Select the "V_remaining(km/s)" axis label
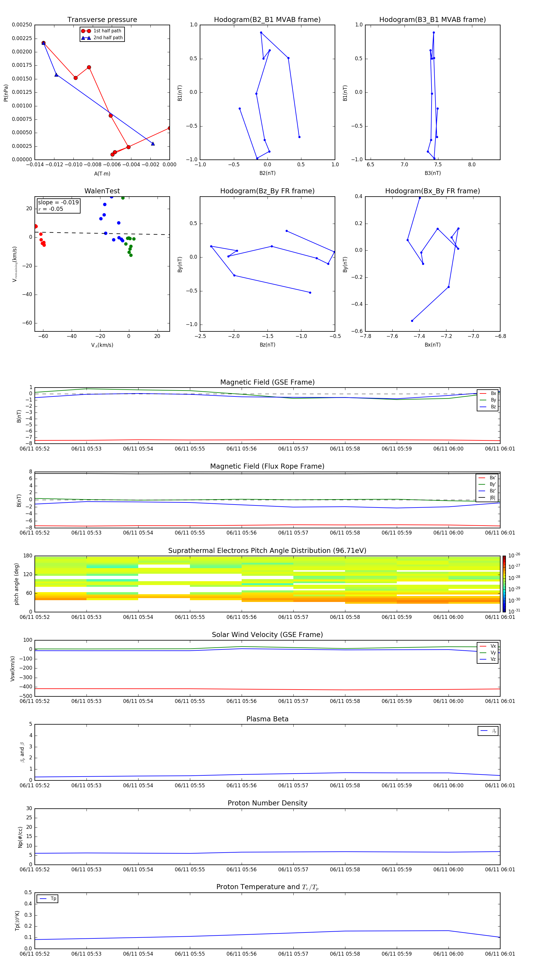The height and width of the screenshot is (980, 535). pos(15,264)
